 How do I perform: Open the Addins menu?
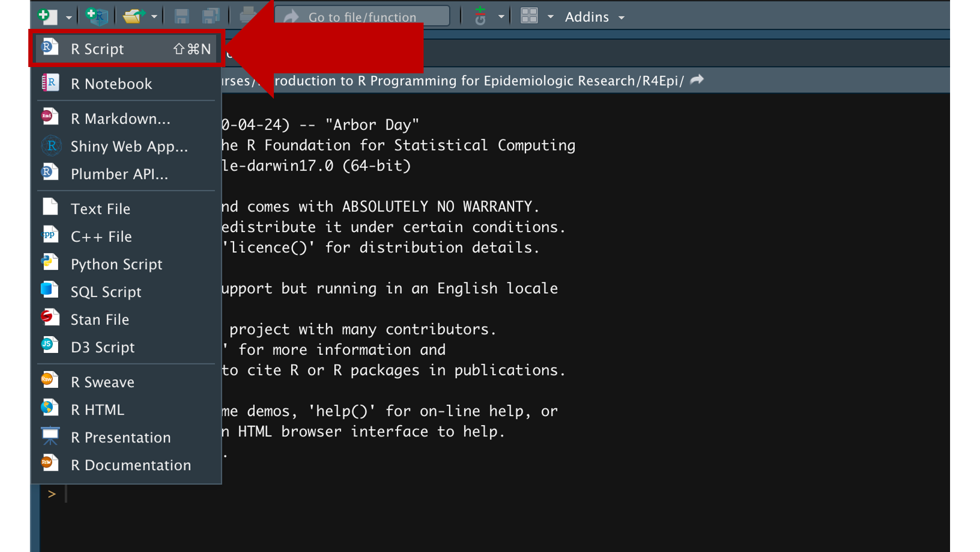click(595, 17)
